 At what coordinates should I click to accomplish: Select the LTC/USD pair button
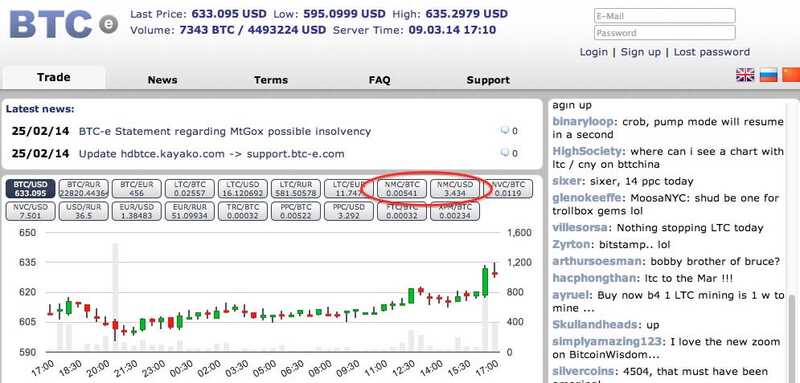coord(243,189)
